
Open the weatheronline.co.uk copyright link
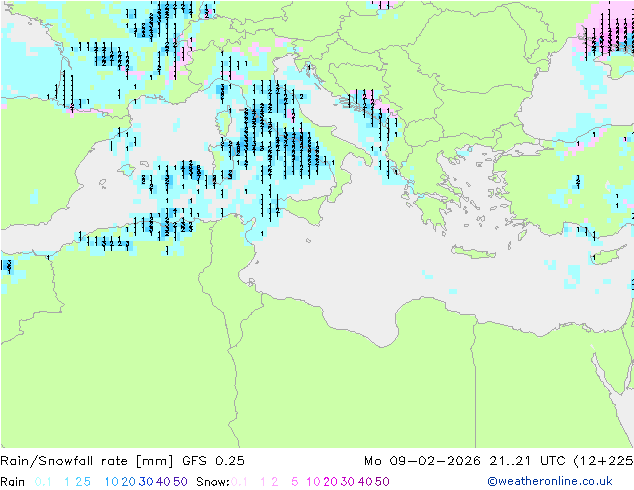550,481
